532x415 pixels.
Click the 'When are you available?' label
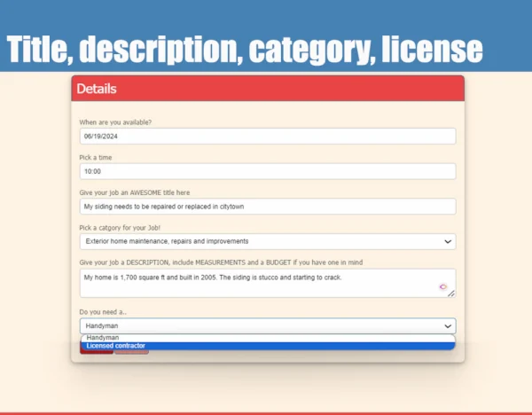tap(115, 122)
